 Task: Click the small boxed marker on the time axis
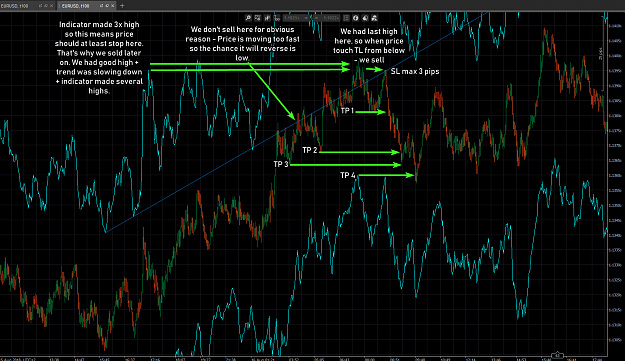pyautogui.click(x=557, y=355)
